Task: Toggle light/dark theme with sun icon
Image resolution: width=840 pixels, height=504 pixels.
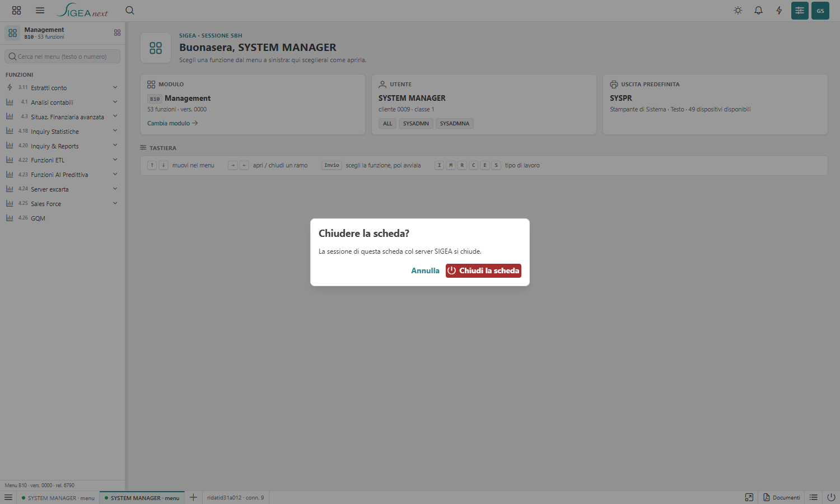Action: pos(738,11)
